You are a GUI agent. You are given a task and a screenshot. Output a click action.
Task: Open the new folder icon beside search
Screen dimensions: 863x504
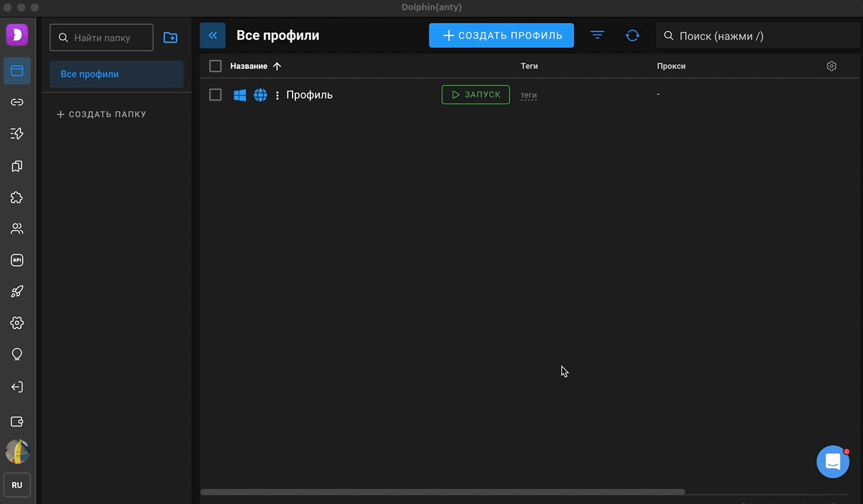click(x=170, y=38)
